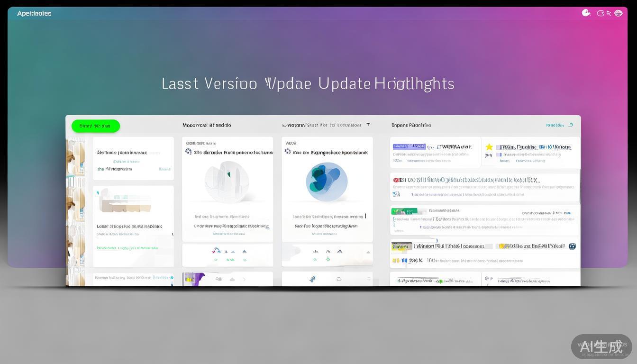Click the green tag label in right list
637x364 pixels.
point(404,211)
